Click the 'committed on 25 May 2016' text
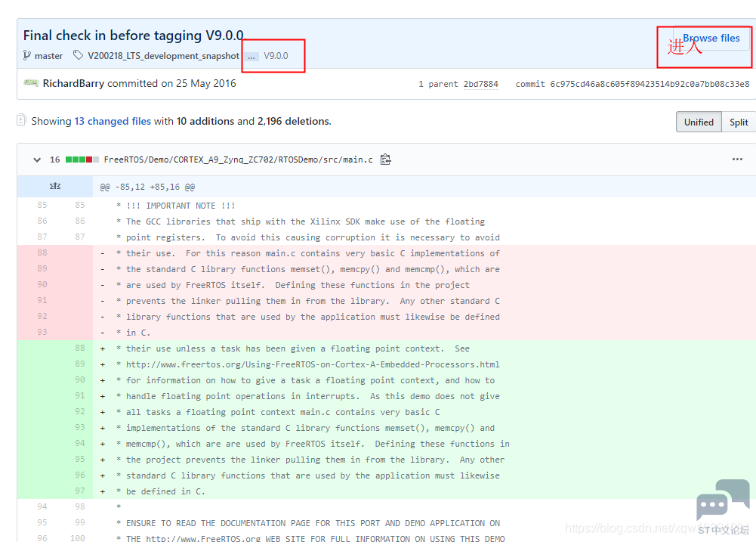Viewport: 756px width, 542px height. point(171,83)
